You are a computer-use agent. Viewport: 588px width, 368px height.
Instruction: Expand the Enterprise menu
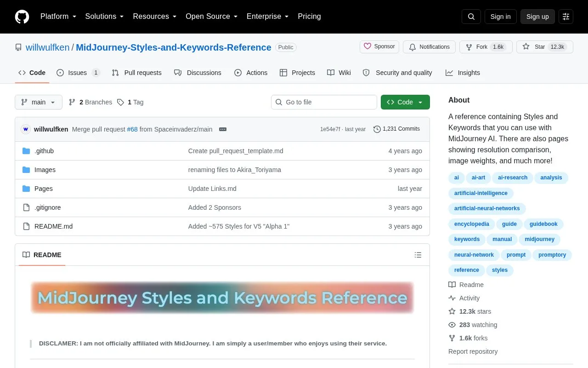tap(268, 17)
